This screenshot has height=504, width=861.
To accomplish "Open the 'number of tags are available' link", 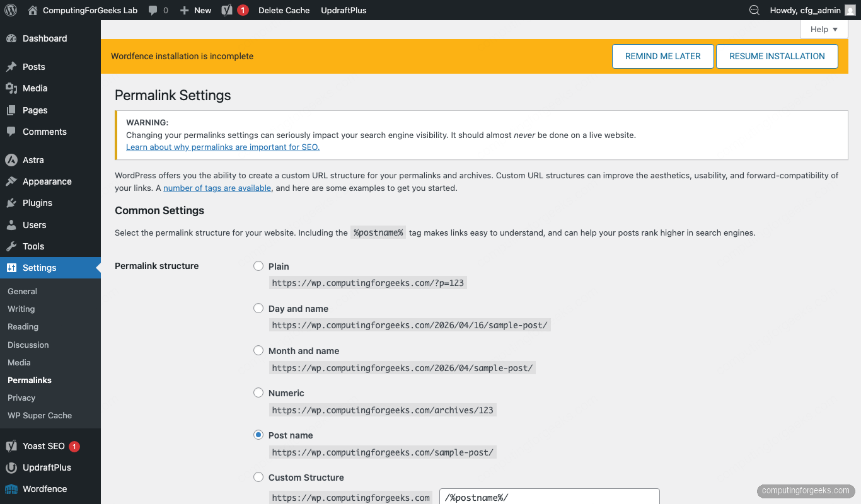I will [217, 188].
